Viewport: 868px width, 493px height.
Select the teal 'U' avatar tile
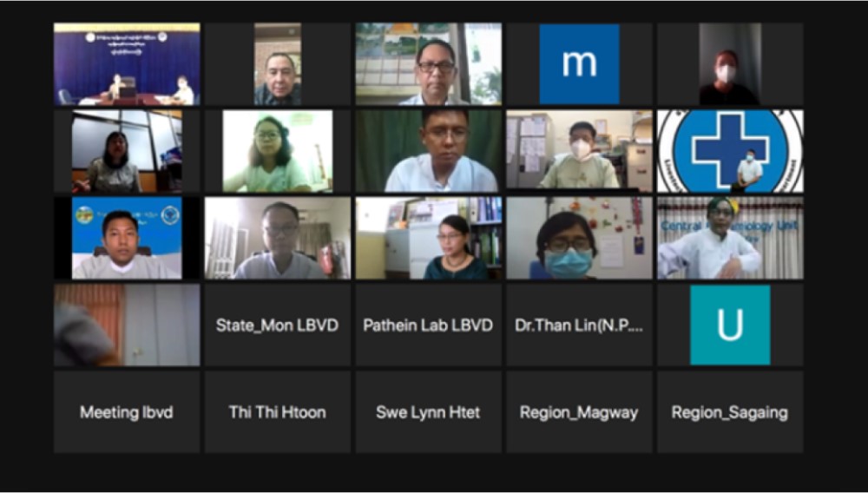click(x=730, y=325)
